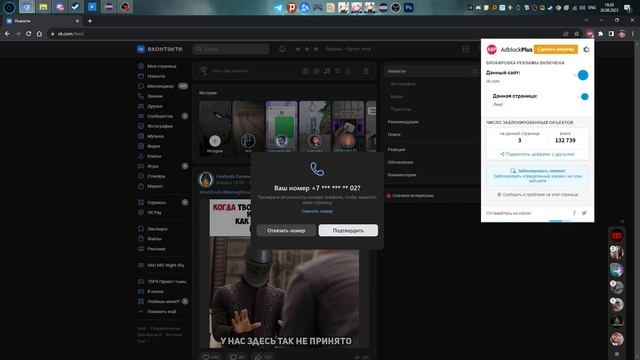Screen dimensions: 640x360
Task: Go to Chrome home page
Action: click(x=39, y=34)
